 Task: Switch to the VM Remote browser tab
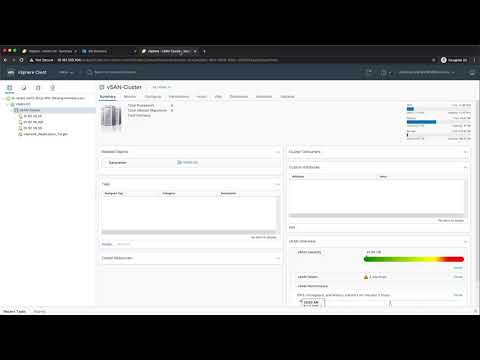pyautogui.click(x=107, y=51)
